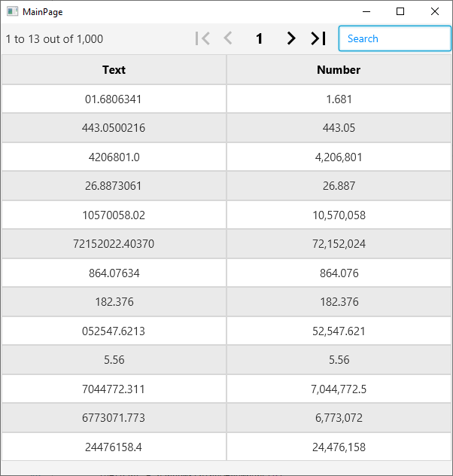Viewport: 453px width, 476px height.
Task: Click the MainPage app icon in title bar
Action: pyautogui.click(x=13, y=11)
